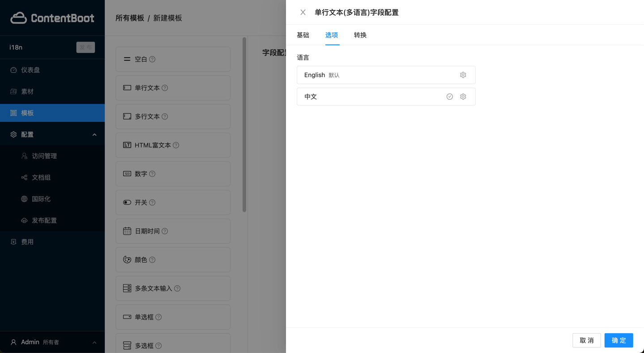Click the 配置 gear icon in sidebar
This screenshot has width=644, height=353.
13,134
